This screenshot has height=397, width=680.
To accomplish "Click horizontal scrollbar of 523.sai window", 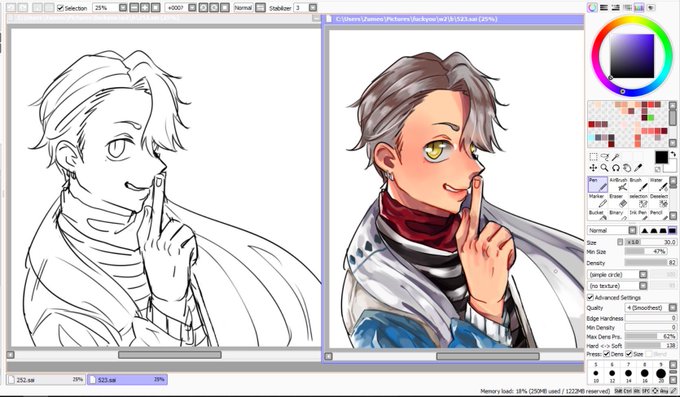I will 487,356.
